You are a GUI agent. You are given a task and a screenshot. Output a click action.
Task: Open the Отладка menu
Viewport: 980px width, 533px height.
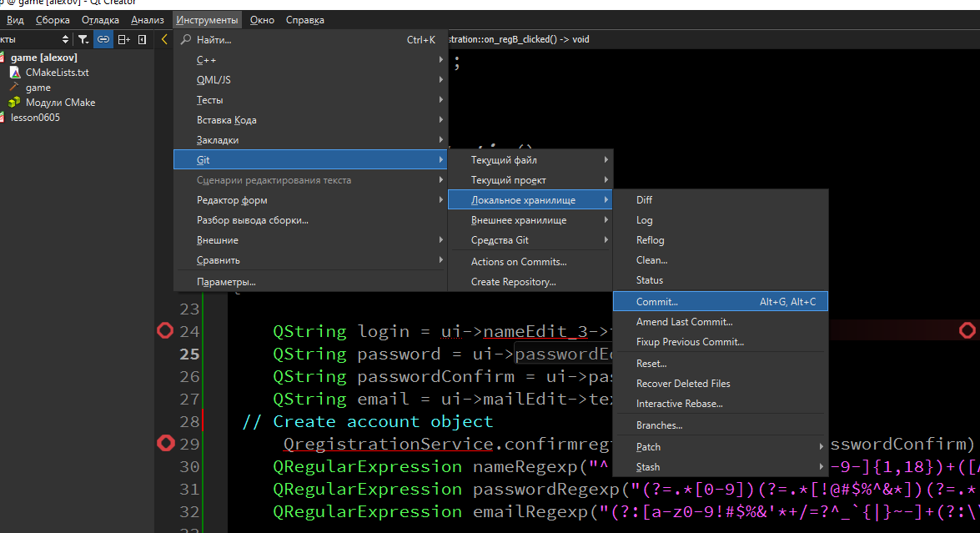100,20
